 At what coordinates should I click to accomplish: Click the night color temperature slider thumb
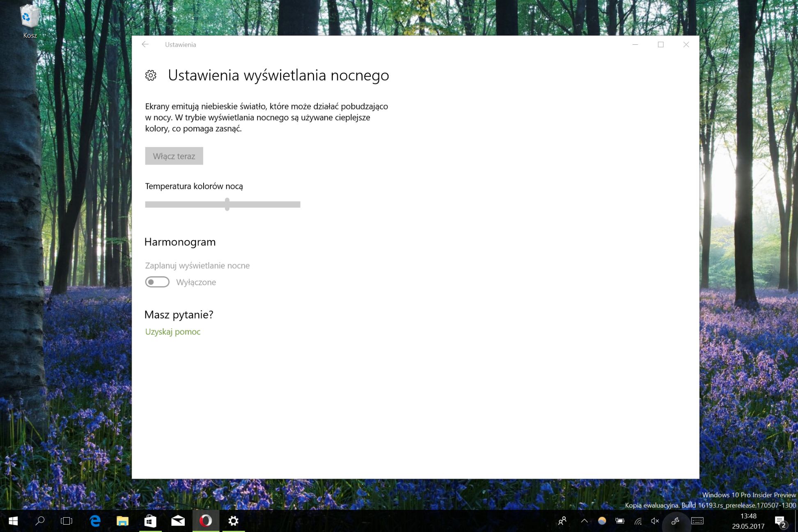click(227, 204)
